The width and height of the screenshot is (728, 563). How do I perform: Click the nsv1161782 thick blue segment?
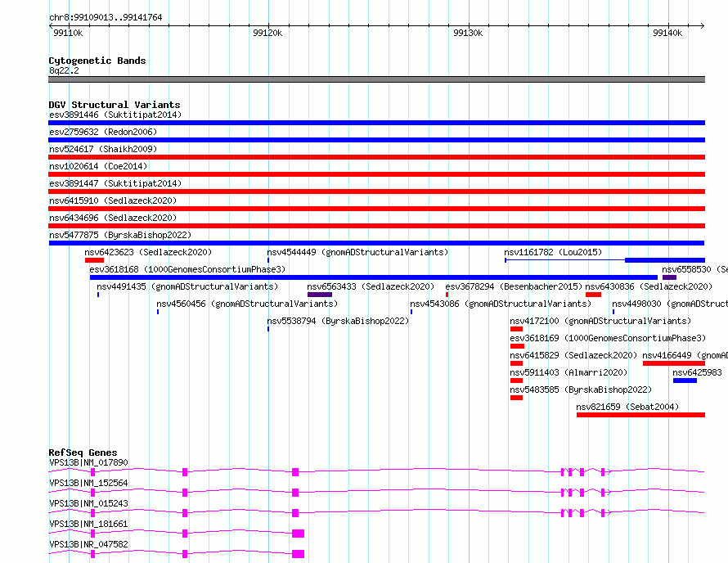coord(665,260)
